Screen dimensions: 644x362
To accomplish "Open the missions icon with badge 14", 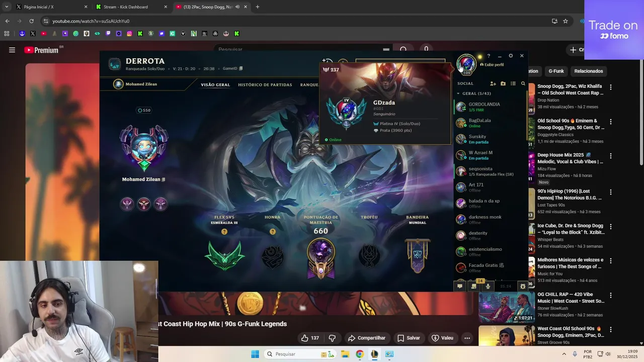I will [x=473, y=286].
